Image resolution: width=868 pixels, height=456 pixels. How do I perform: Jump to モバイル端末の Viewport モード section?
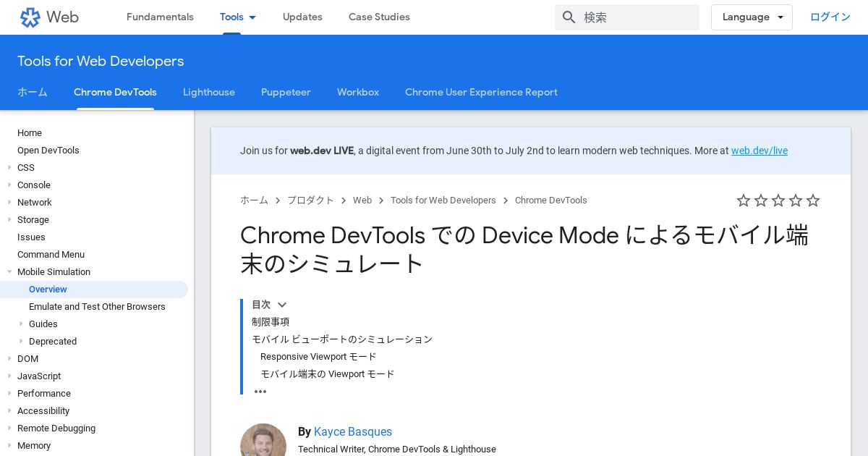tap(328, 374)
